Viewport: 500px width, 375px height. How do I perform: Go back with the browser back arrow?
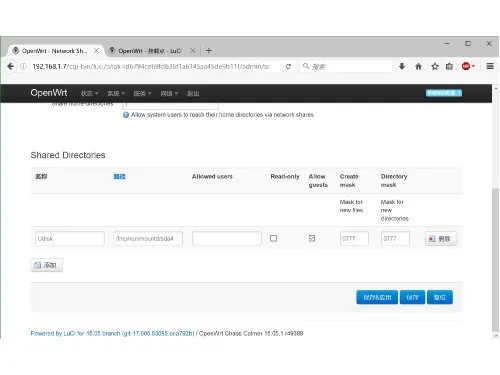[x=10, y=66]
